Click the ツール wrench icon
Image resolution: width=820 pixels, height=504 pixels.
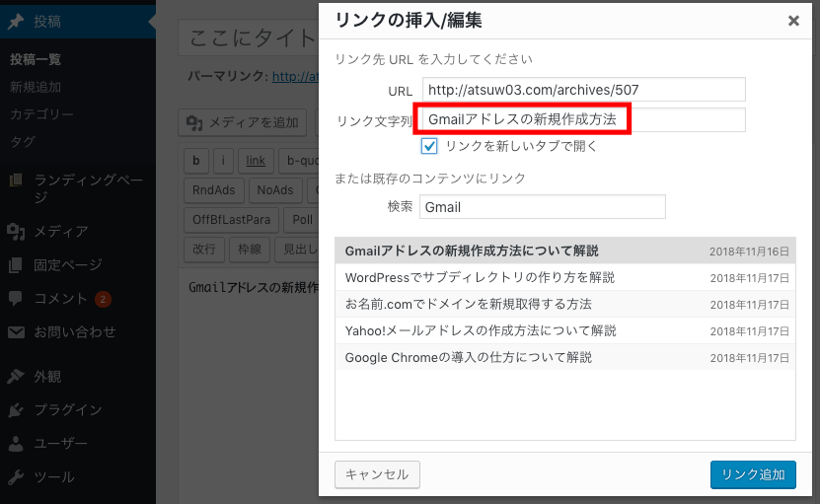16,476
